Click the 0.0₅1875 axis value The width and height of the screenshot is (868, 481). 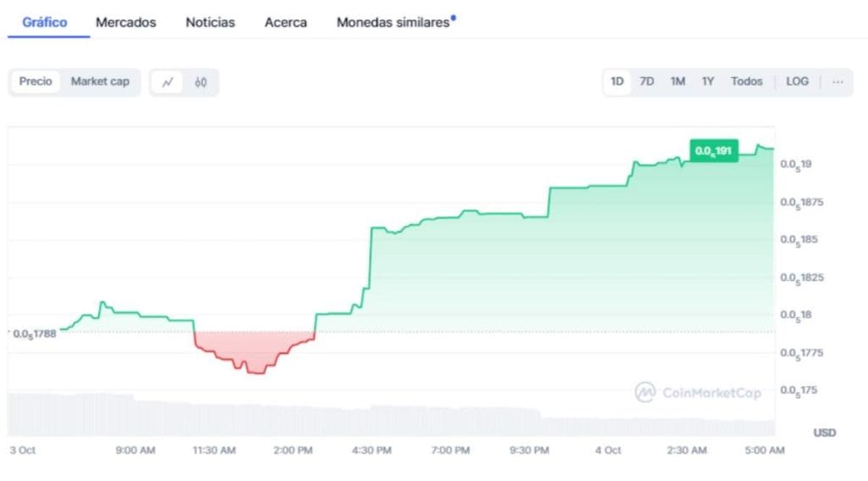click(x=802, y=202)
